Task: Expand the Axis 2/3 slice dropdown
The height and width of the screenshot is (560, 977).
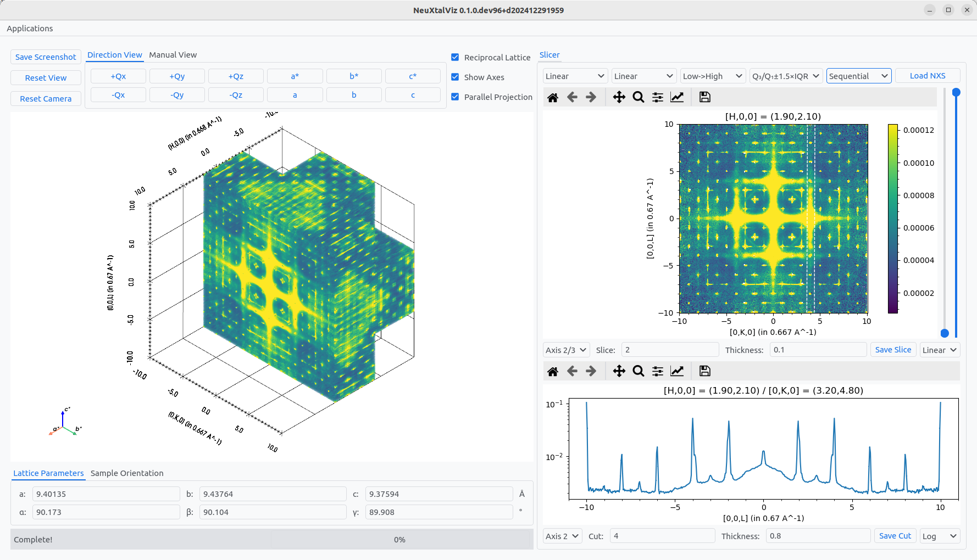Action: click(x=566, y=350)
